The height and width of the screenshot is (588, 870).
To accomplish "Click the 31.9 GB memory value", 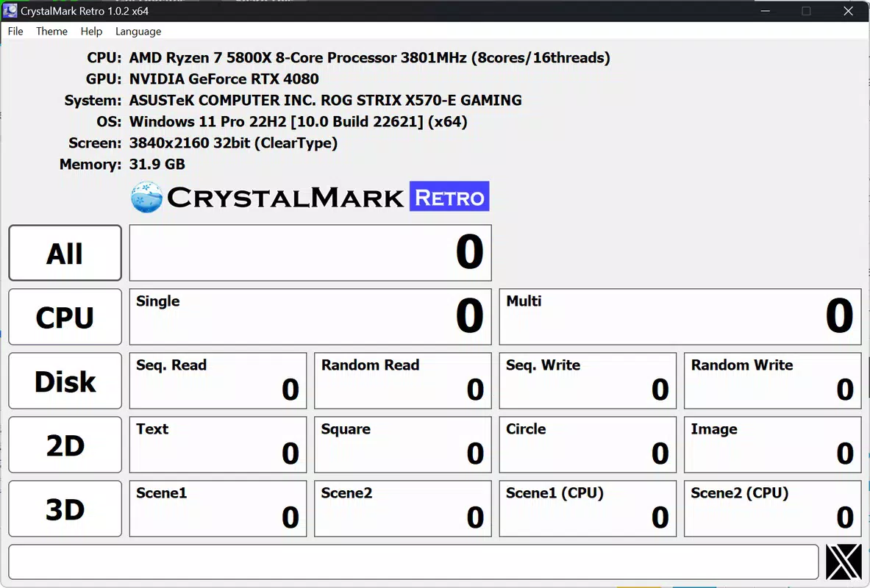I will click(157, 164).
